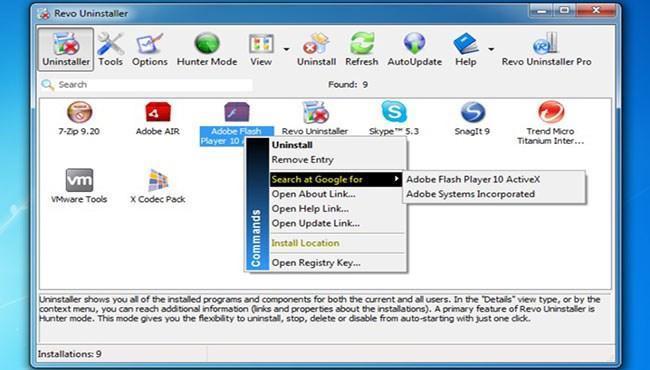Viewport: 650px width, 370px height.
Task: Choose Open Update Link menu entry
Action: pos(337,223)
